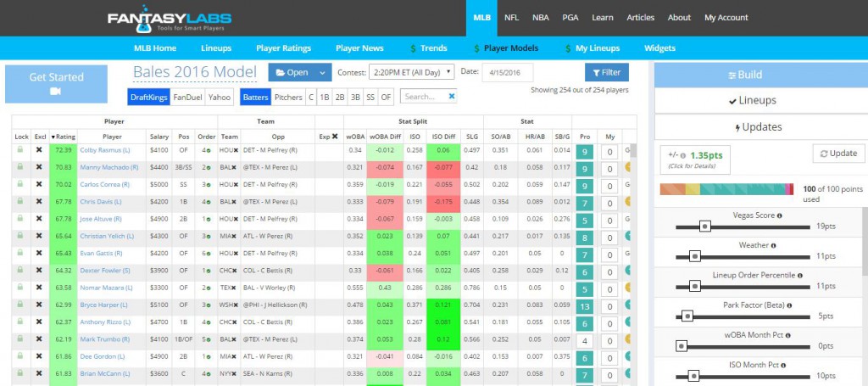Screen dimensions: 868x386
Task: Sort by the ISO Diff column header
Action: (x=443, y=137)
